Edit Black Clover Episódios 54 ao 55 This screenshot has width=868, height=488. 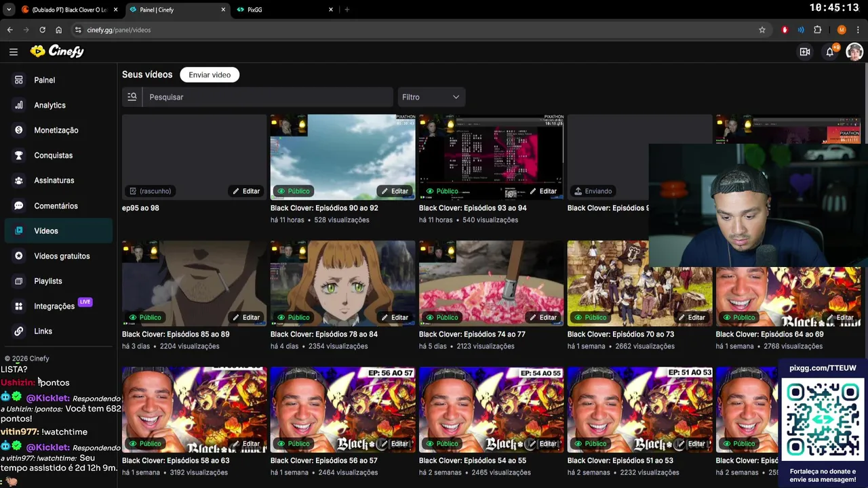[543, 444]
